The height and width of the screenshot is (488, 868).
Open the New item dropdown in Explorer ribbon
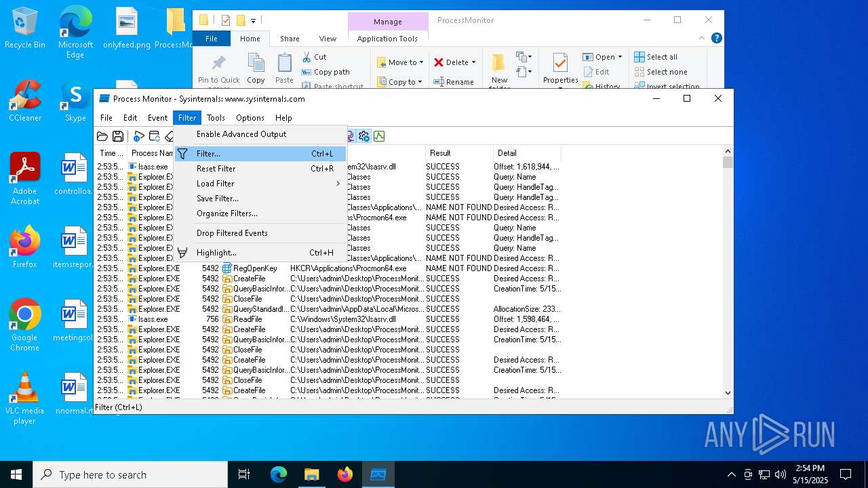pos(523,57)
